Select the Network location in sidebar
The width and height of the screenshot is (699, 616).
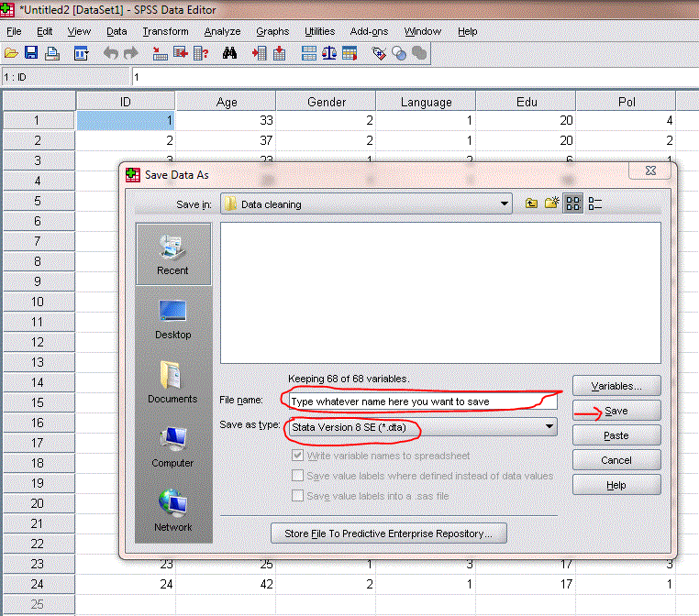click(x=172, y=511)
